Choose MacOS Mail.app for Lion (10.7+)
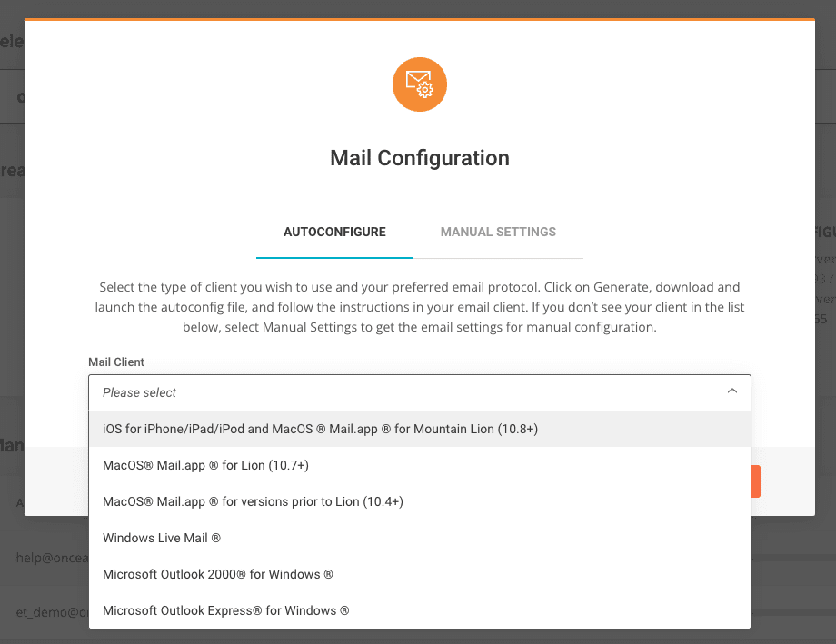This screenshot has height=644, width=836. click(x=205, y=465)
